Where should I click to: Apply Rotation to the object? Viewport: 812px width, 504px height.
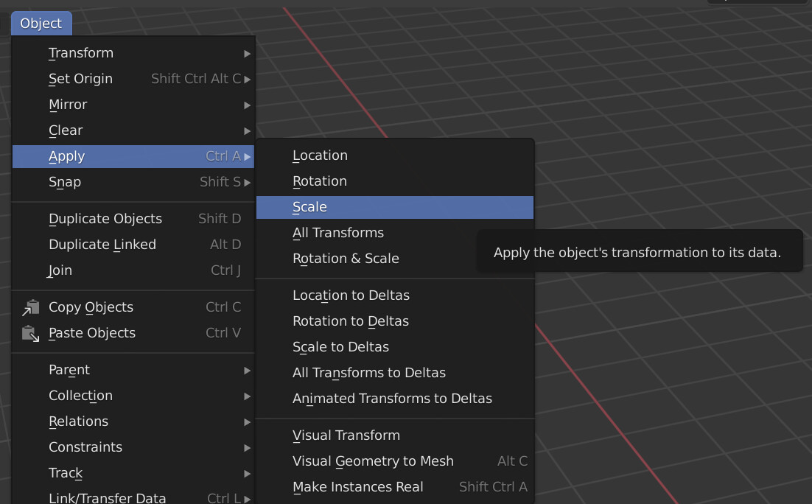coord(320,181)
